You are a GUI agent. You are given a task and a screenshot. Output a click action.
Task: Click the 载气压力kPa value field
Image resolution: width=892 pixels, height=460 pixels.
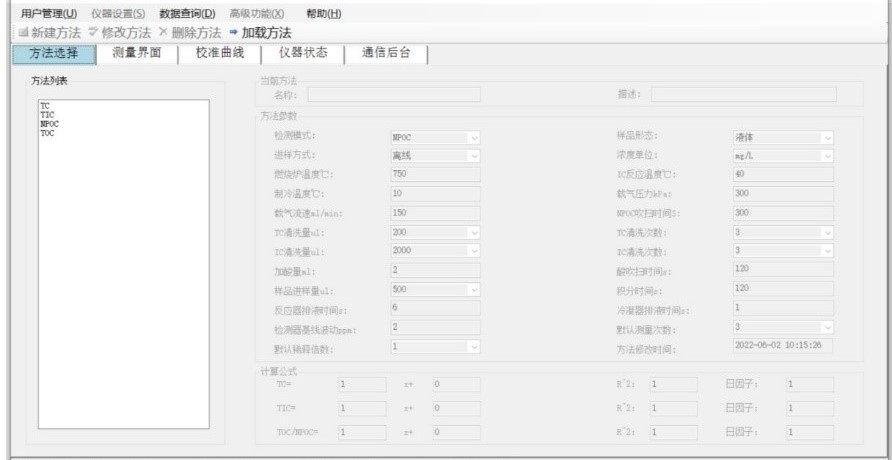(777, 193)
